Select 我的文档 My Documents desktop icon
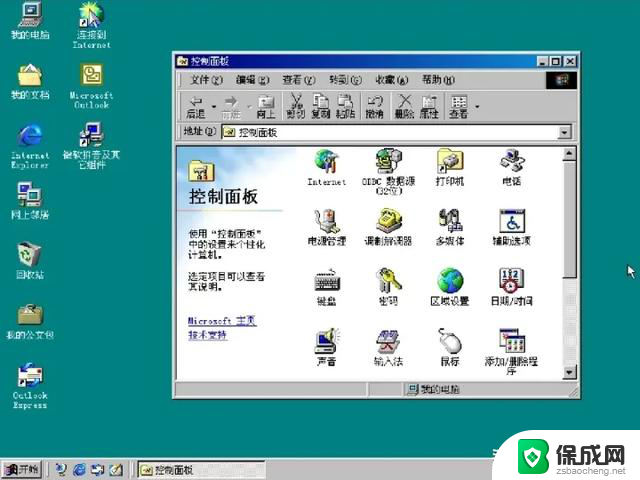This screenshot has width=640, height=480. click(30, 81)
